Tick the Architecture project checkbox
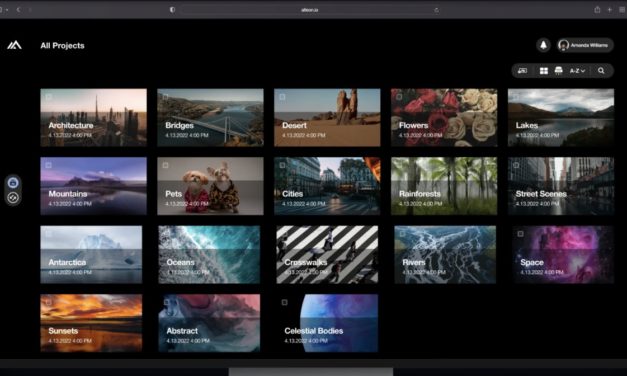The width and height of the screenshot is (627, 376). point(48,97)
